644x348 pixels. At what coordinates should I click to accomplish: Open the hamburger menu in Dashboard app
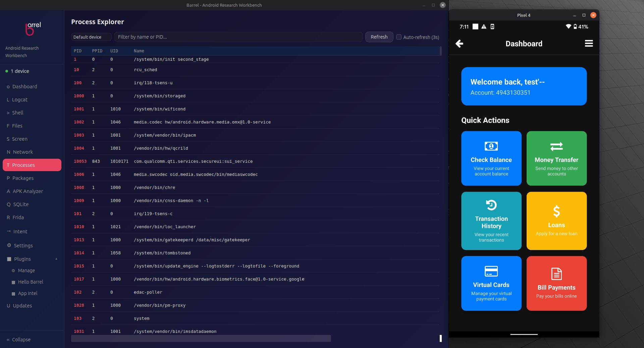pos(589,44)
